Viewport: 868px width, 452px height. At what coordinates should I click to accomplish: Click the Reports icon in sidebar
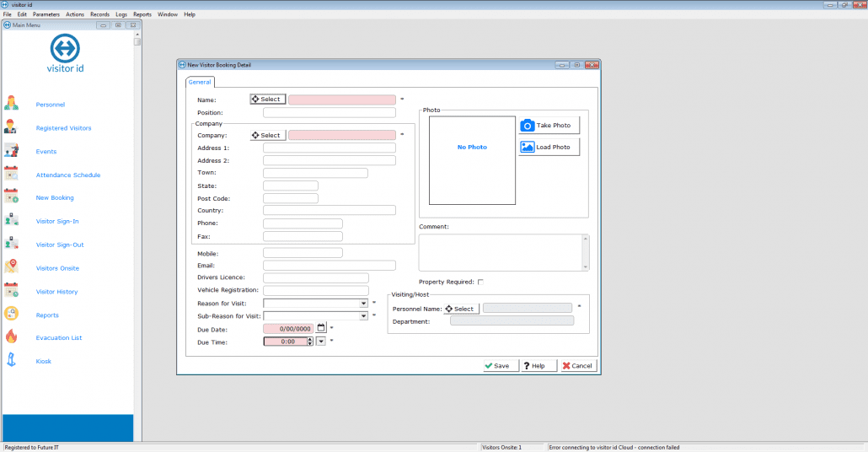(12, 315)
